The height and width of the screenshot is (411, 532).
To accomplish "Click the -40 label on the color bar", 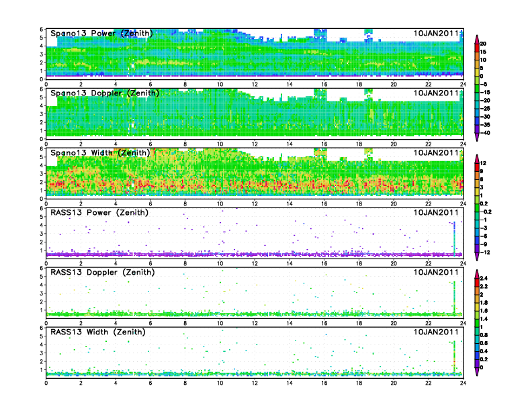I will (x=485, y=133).
